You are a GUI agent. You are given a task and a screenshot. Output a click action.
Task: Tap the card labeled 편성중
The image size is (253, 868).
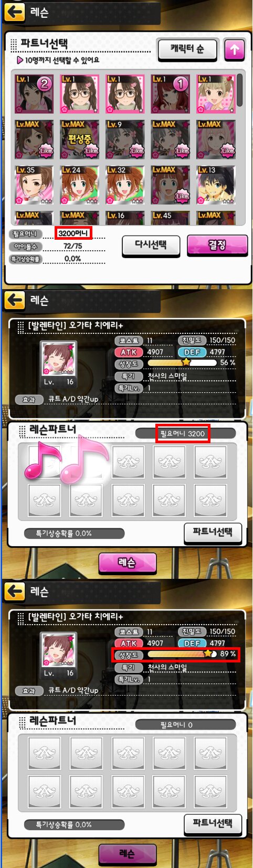tap(80, 139)
